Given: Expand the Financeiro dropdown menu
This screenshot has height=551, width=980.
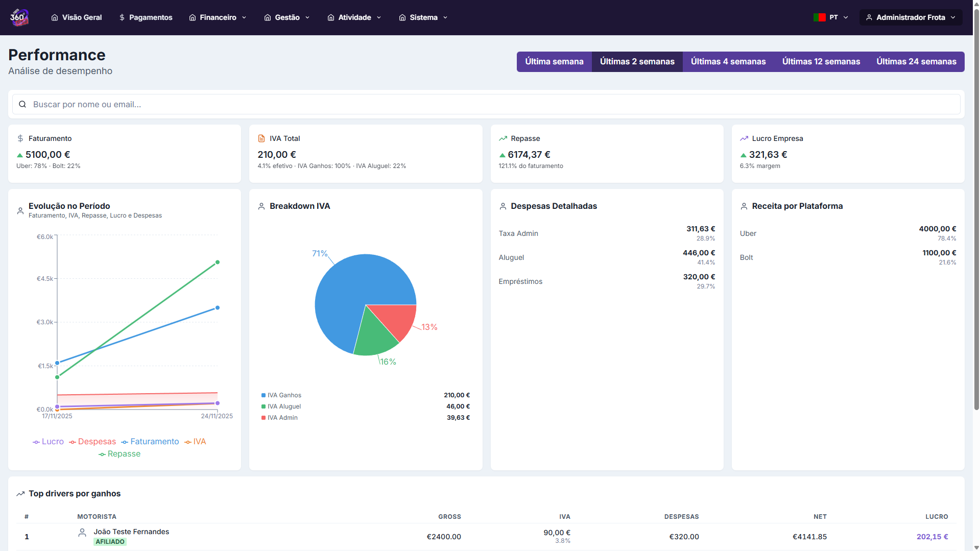Looking at the screenshot, I should click(x=218, y=17).
